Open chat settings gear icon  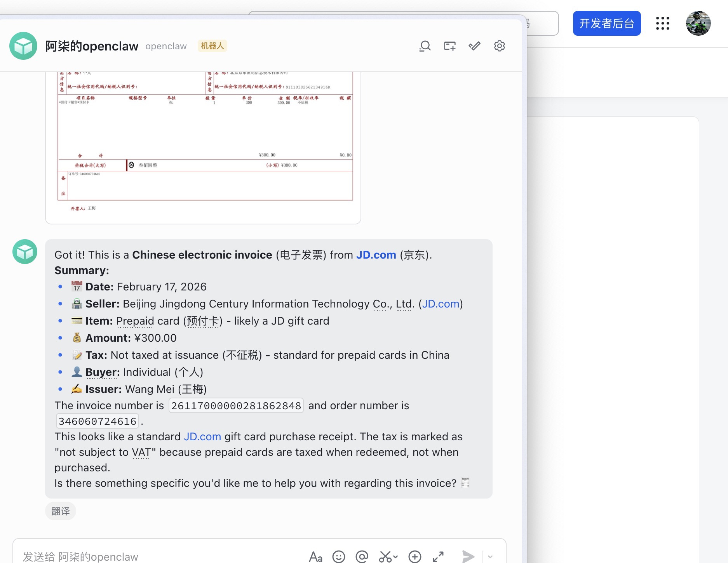500,46
